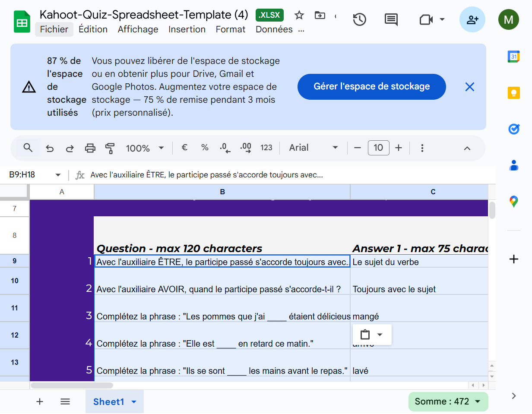
Task: Click the search menus magnifier icon
Action: pos(28,148)
